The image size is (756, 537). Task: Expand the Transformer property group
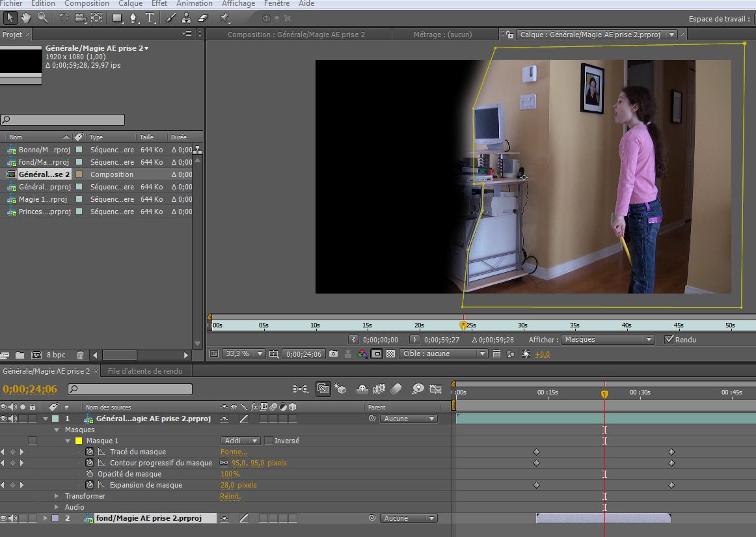click(x=57, y=496)
